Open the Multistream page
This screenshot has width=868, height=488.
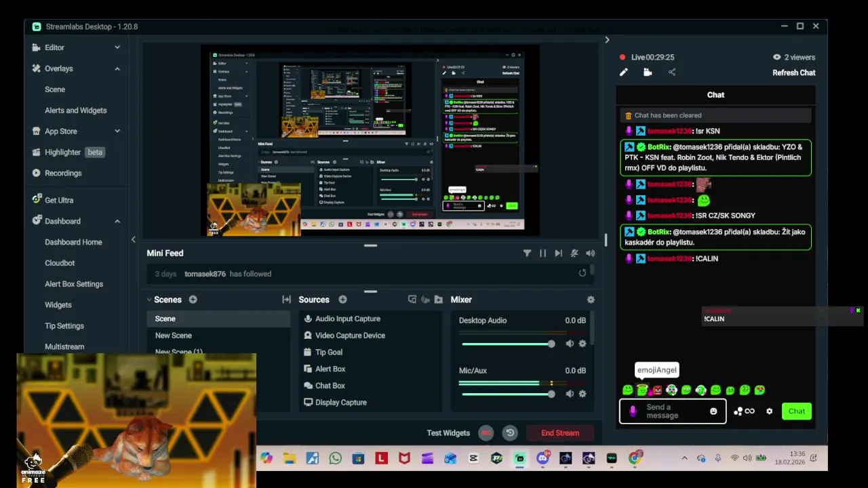click(x=64, y=346)
